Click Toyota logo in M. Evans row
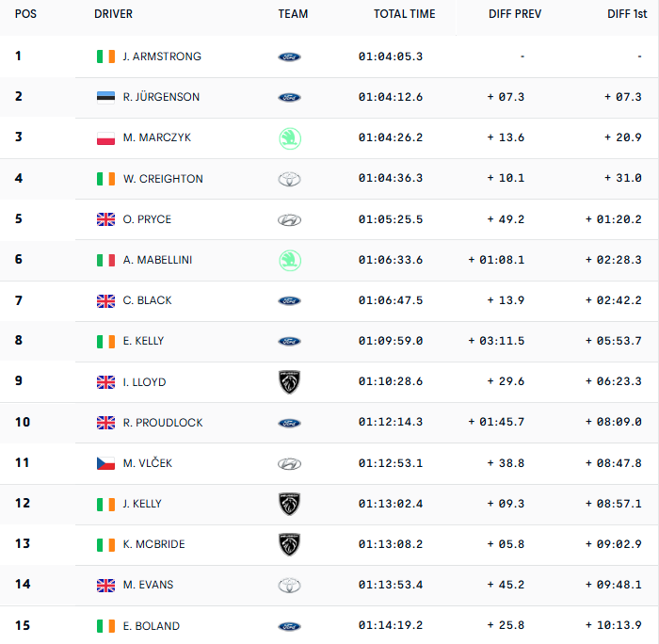Screen dimensions: 659x644 [x=289, y=585]
